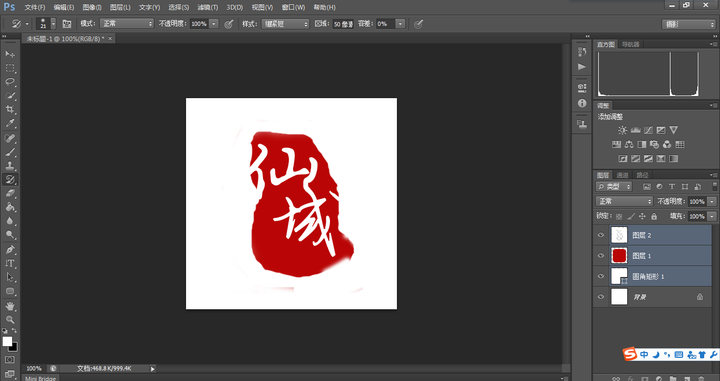Image resolution: width=720 pixels, height=381 pixels.
Task: Open the 容差 tolerance slider arrow
Action: point(400,24)
